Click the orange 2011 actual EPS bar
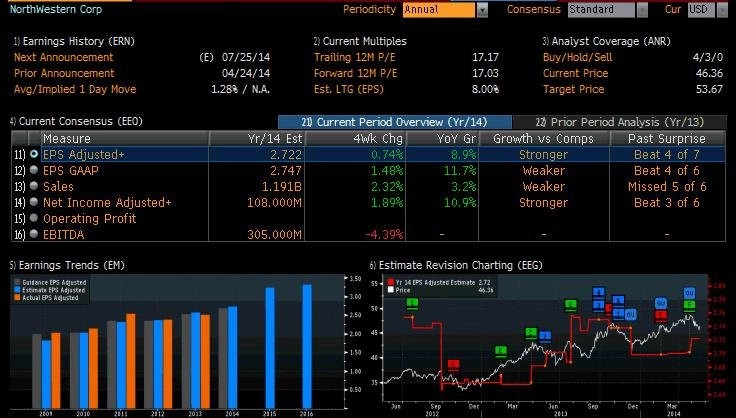Viewport: 736px width, 418px height. point(131,361)
